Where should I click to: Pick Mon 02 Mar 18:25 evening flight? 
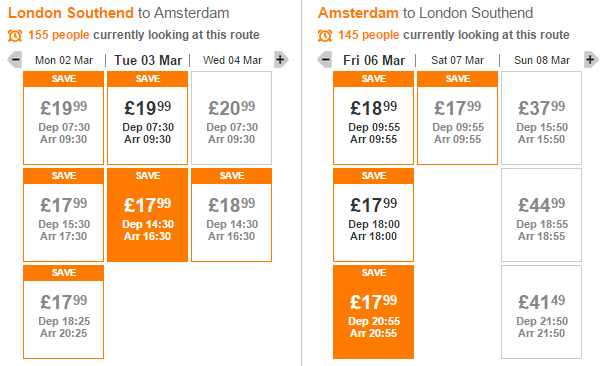click(64, 312)
